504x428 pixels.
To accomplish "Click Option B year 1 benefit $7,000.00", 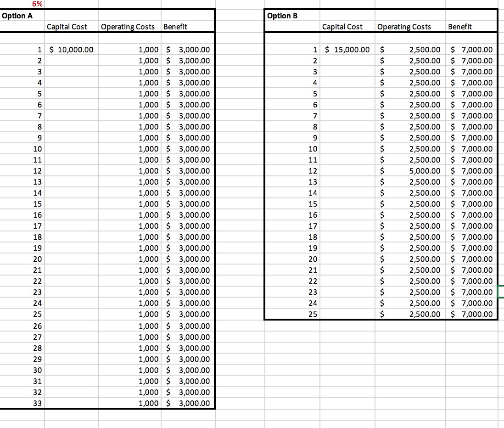I will point(471,50).
